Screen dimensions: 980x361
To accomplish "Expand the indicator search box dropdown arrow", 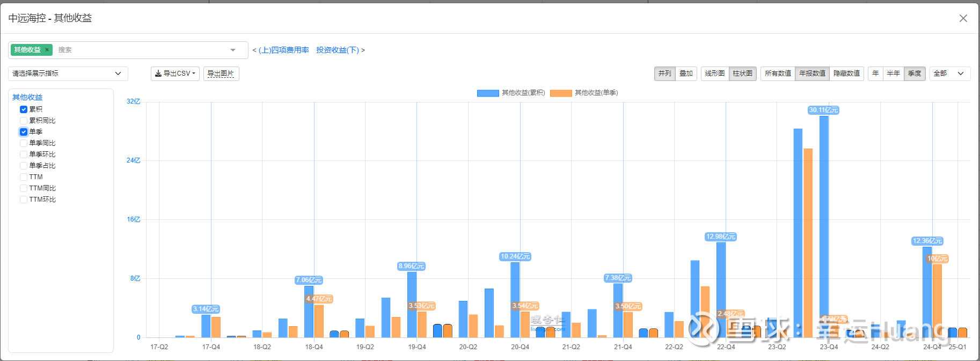I will click(x=233, y=50).
